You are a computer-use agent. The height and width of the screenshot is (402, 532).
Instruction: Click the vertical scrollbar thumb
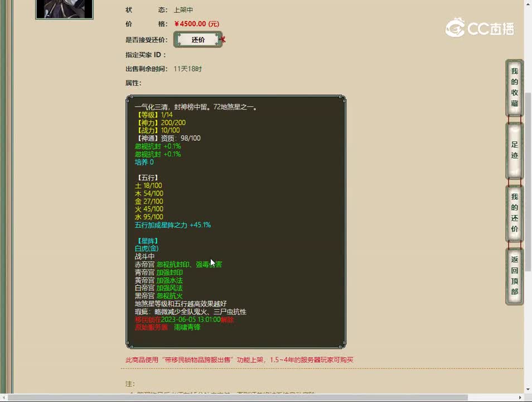[x=528, y=182]
